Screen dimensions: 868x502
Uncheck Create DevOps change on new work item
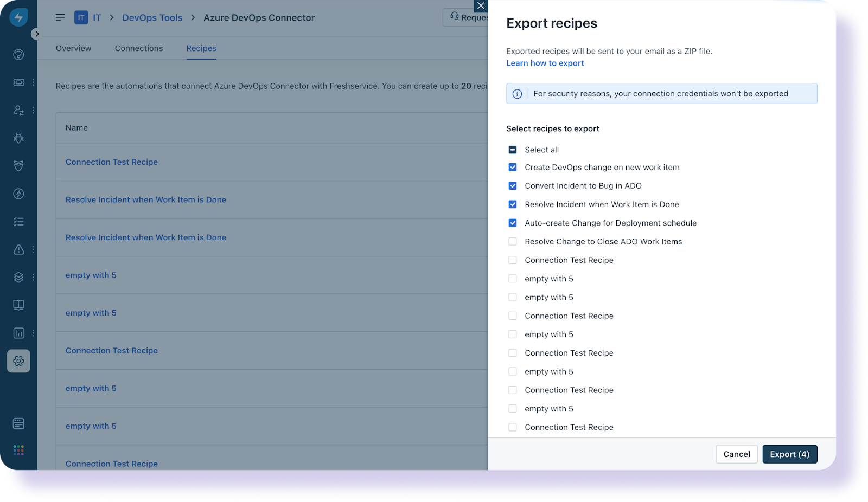click(513, 167)
